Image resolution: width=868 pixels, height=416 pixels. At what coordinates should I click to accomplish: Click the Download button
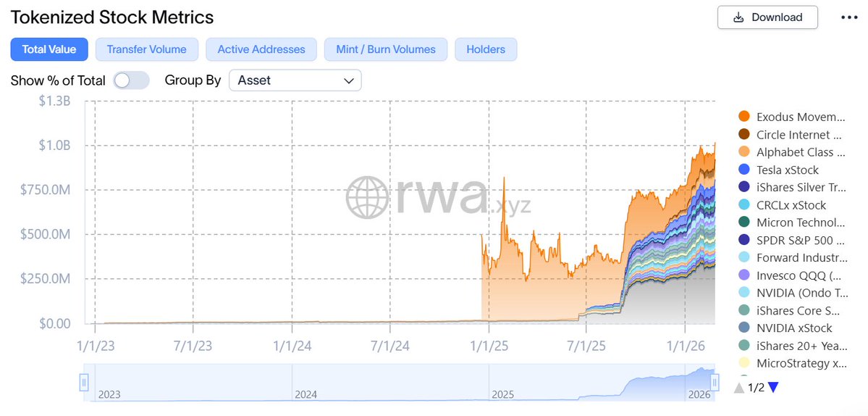767,17
